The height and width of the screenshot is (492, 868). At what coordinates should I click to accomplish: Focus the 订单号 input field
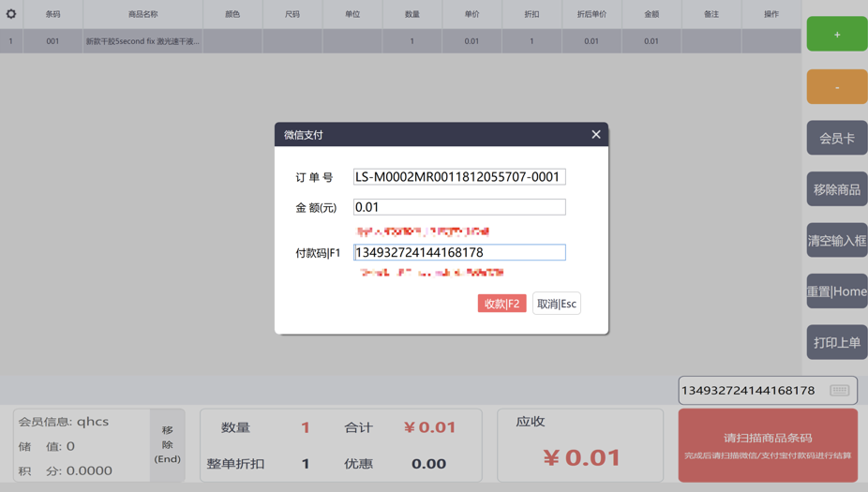pyautogui.click(x=459, y=176)
